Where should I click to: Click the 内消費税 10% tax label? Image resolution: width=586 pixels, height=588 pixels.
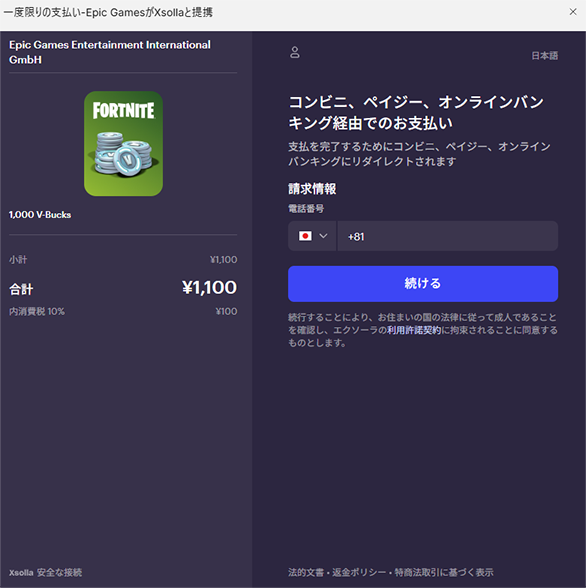(37, 311)
